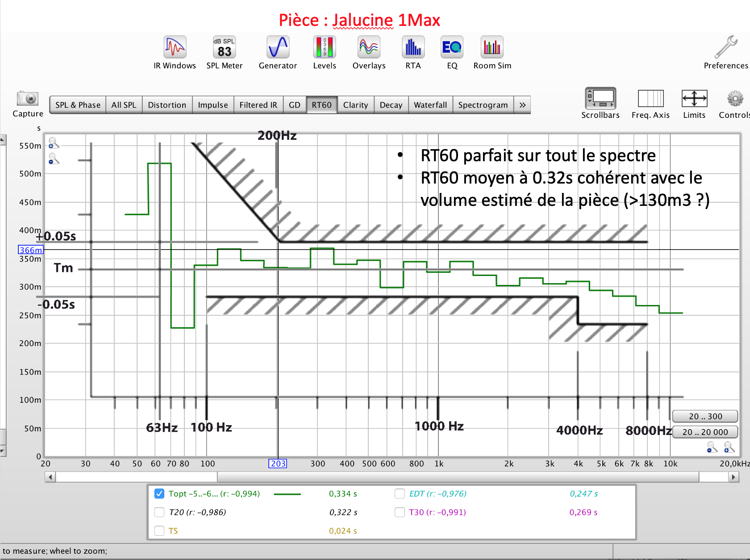Click the EDT value 0,247 s
This screenshot has height=560, width=750.
pyautogui.click(x=583, y=493)
